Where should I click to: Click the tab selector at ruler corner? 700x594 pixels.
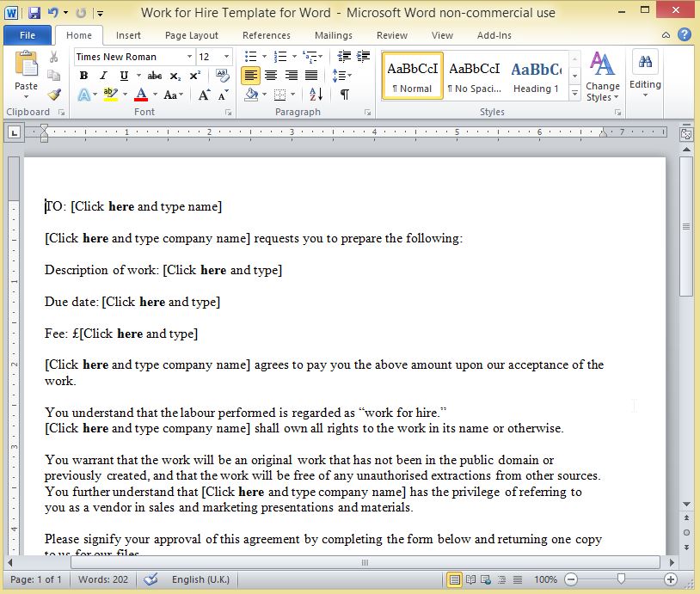pyautogui.click(x=15, y=132)
